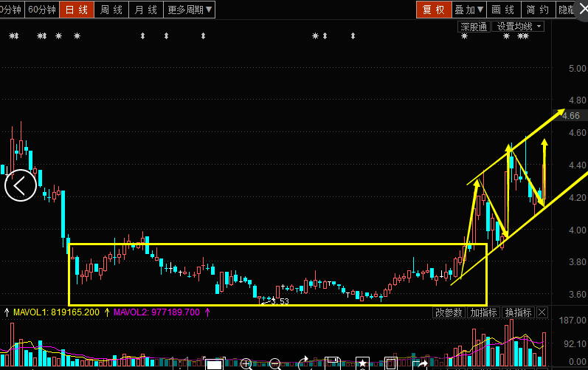The image size is (588, 370).
Task: Click the 4.80 price axis label
Action: (x=577, y=100)
